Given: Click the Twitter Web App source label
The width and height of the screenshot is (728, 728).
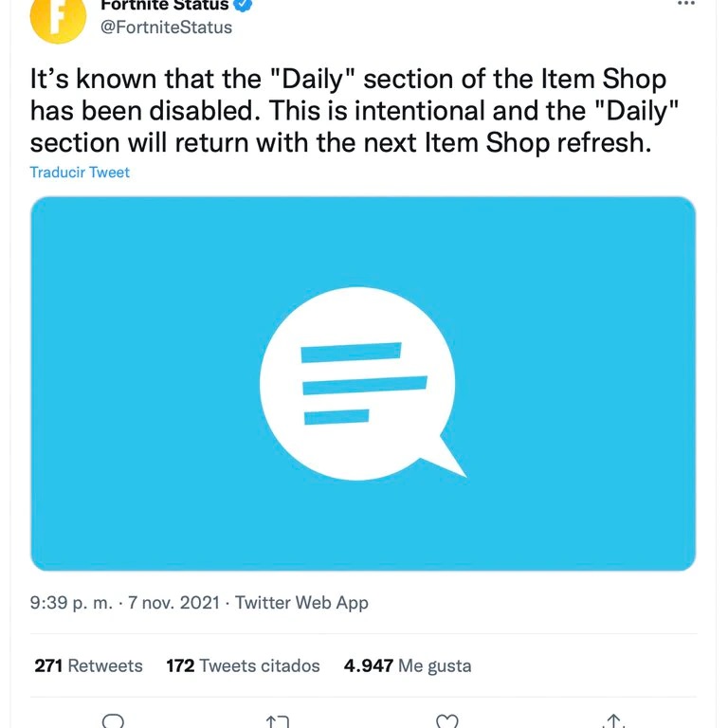Looking at the screenshot, I should click(301, 603).
